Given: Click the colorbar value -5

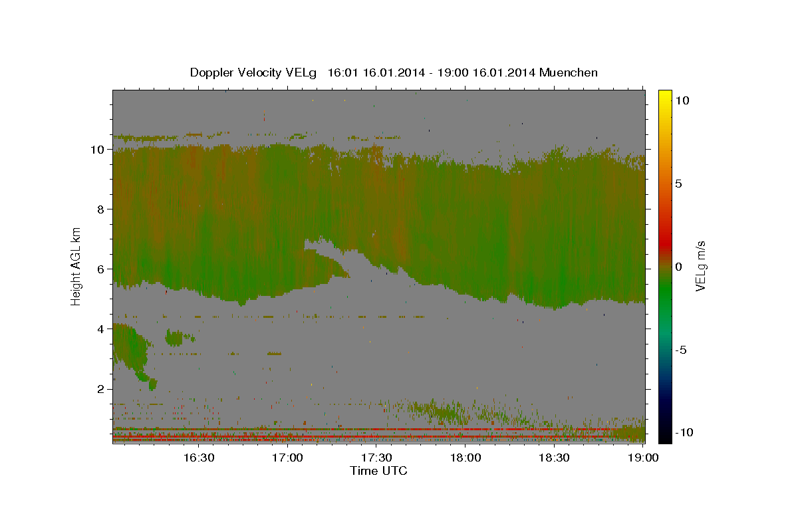Looking at the screenshot, I should click(682, 350).
